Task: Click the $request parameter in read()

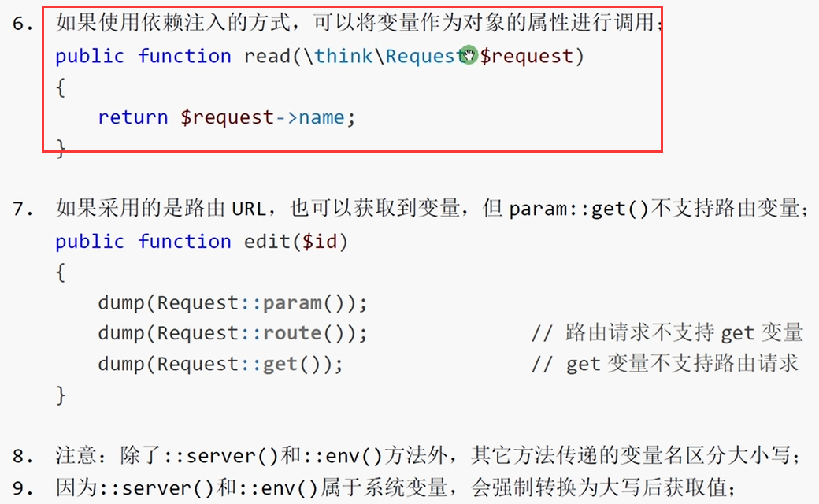Action: [x=527, y=57]
